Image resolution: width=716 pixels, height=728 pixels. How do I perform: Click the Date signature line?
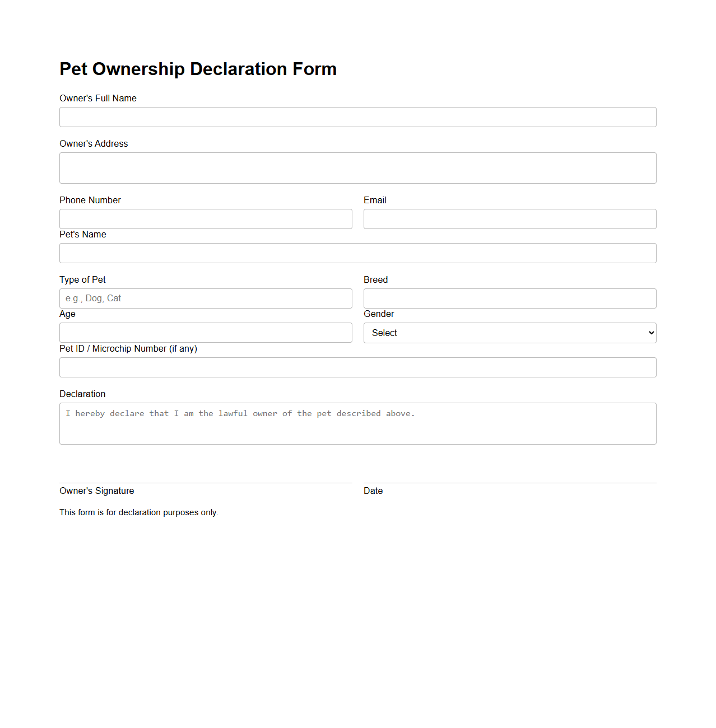(509, 482)
